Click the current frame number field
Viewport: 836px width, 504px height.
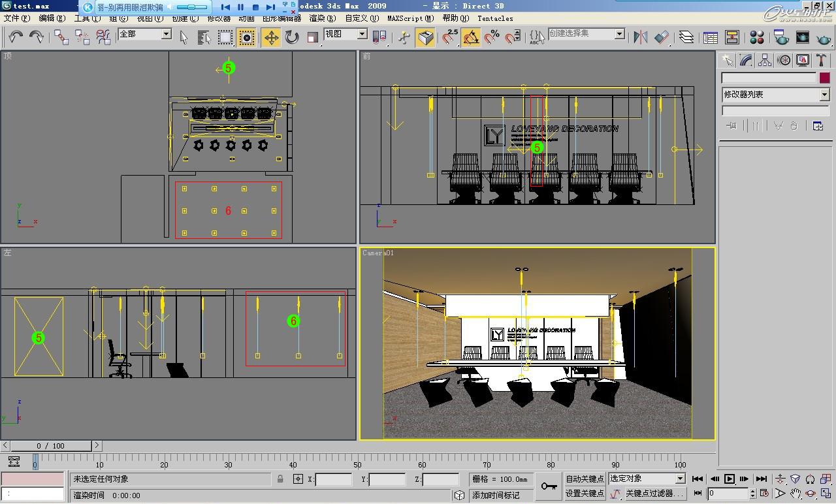pos(728,494)
